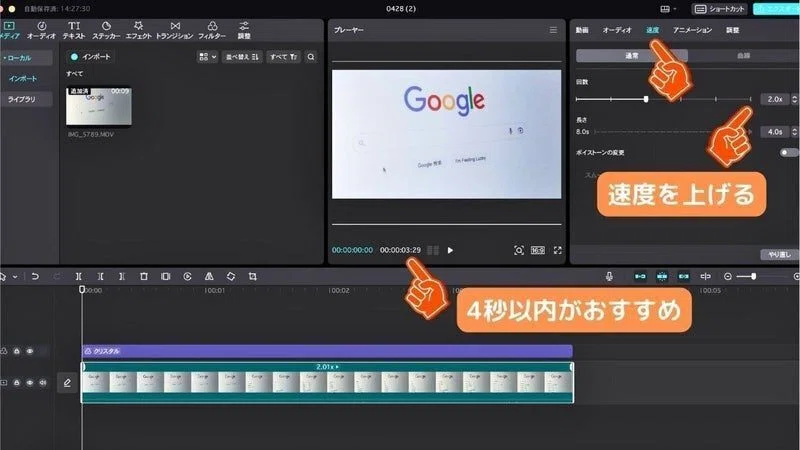The width and height of the screenshot is (800, 450).
Task: Select the 曲線 (Curve) speed mode tab
Action: pyautogui.click(x=743, y=56)
